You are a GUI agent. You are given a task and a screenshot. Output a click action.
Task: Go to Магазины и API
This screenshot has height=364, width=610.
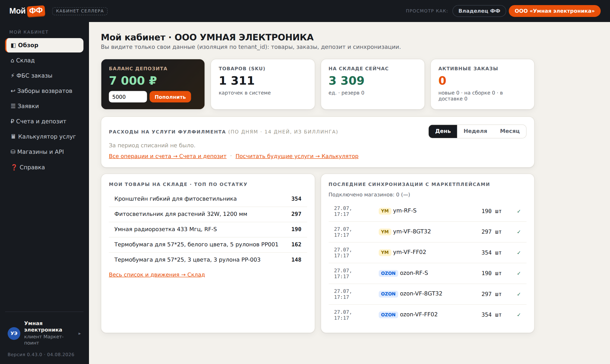[x=44, y=152]
